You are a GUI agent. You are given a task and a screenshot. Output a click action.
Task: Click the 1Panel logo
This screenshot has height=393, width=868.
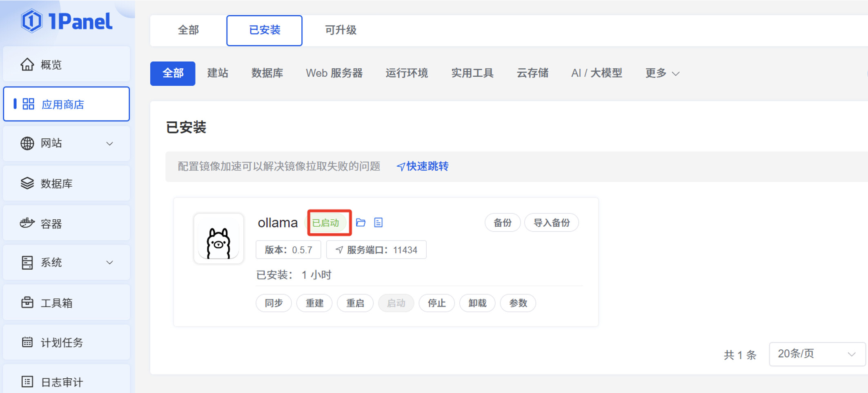67,21
